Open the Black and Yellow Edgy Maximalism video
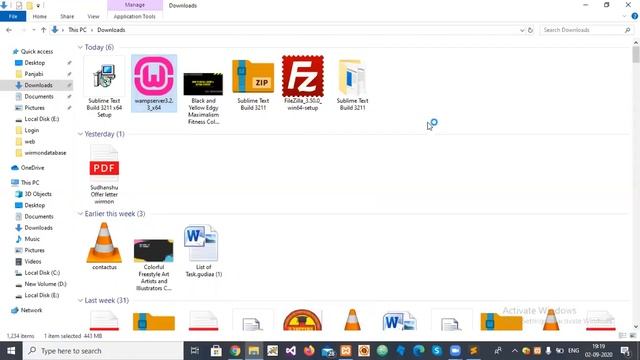 coord(203,98)
